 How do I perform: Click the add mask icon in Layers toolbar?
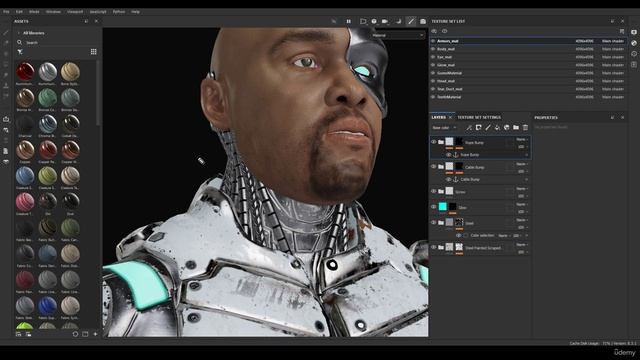[x=478, y=128]
